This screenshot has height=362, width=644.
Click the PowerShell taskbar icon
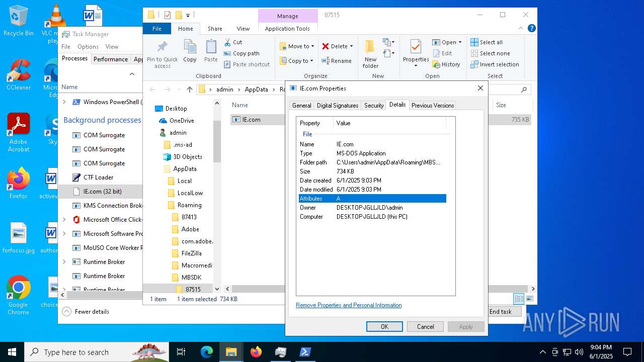(x=305, y=352)
